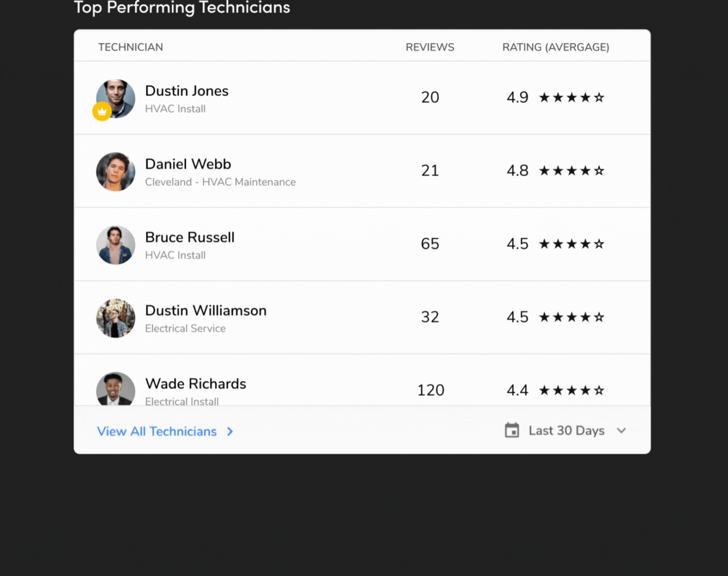Click Dustin Jones's star rating row
This screenshot has height=576, width=728.
(x=571, y=97)
